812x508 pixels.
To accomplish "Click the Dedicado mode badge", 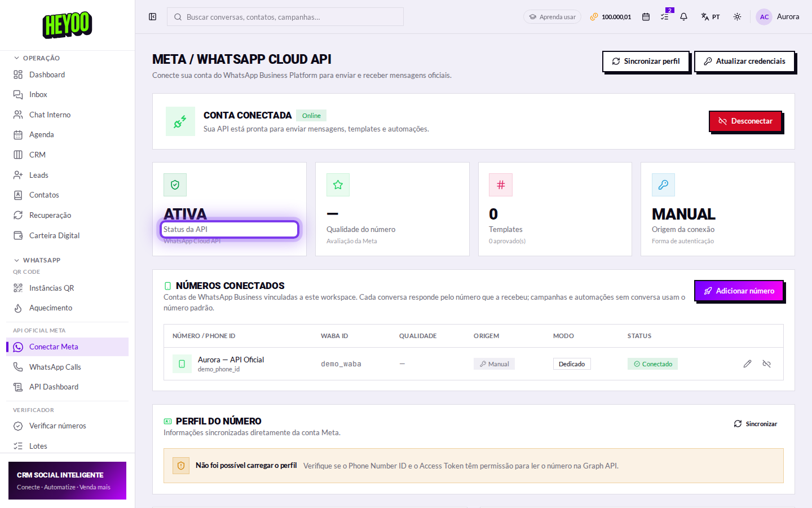I will point(572,364).
